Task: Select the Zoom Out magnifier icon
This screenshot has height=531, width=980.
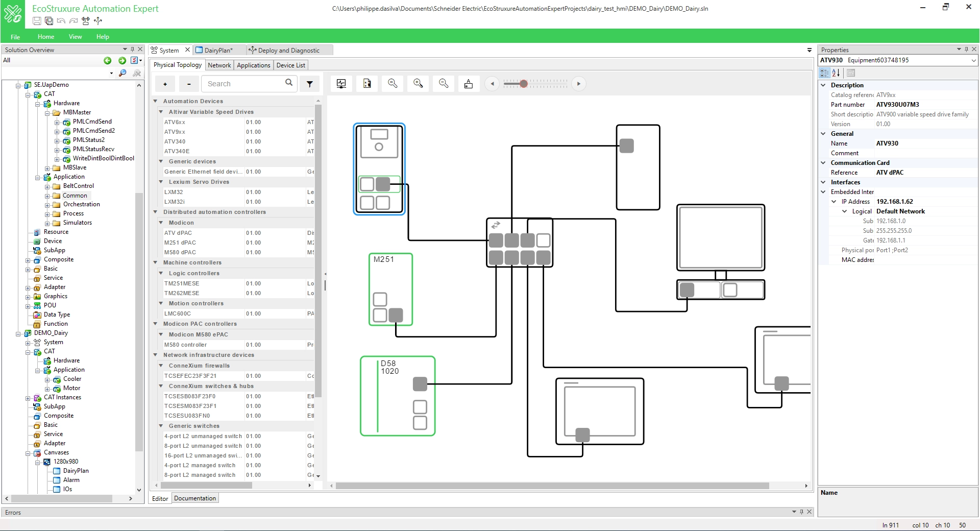Action: pyautogui.click(x=443, y=84)
